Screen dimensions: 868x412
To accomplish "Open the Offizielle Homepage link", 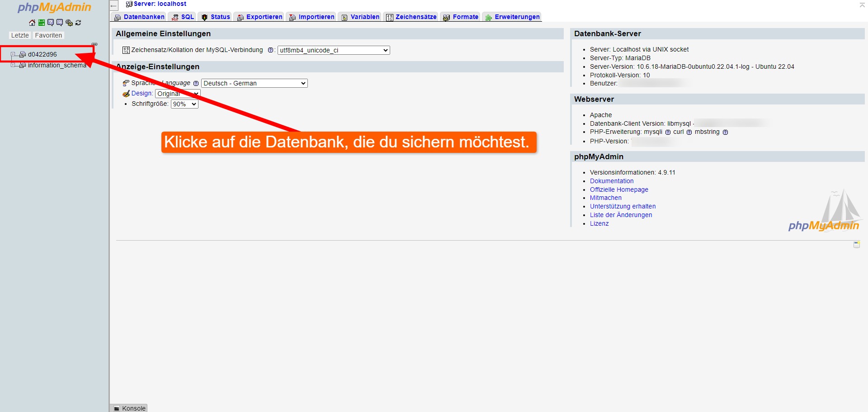I will point(619,189).
